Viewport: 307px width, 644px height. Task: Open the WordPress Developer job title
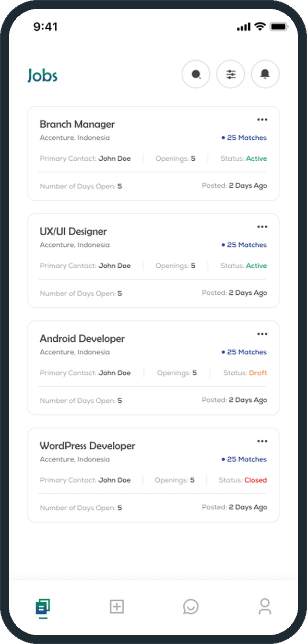click(87, 446)
